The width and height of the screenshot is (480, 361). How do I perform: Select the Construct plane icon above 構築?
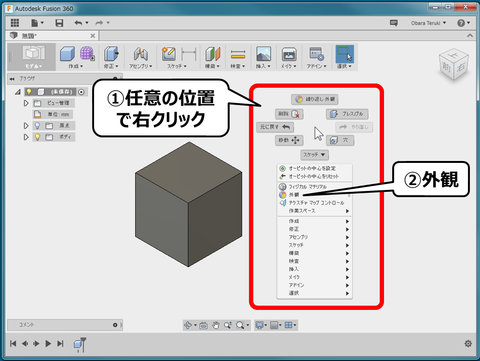click(x=212, y=54)
